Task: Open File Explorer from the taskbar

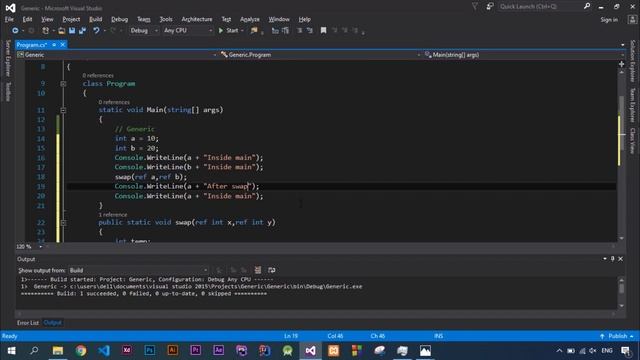Action: click(58, 351)
